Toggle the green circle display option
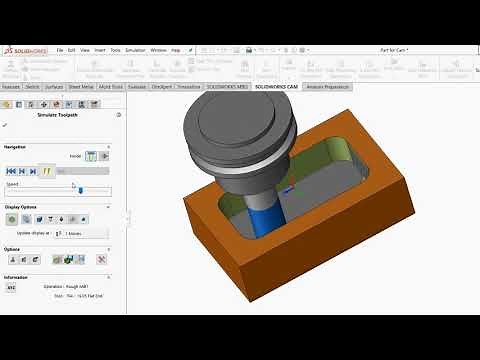 click(12, 219)
